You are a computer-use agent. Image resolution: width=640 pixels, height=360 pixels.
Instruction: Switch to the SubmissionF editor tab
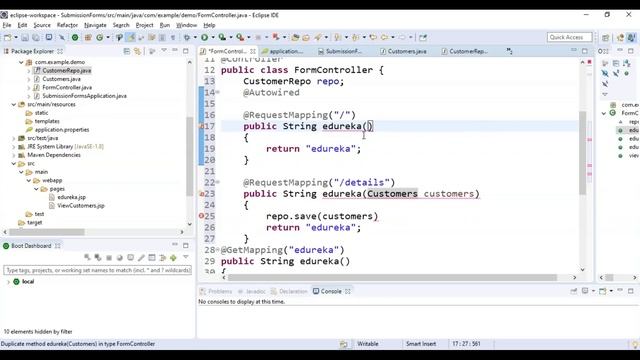tap(340, 51)
